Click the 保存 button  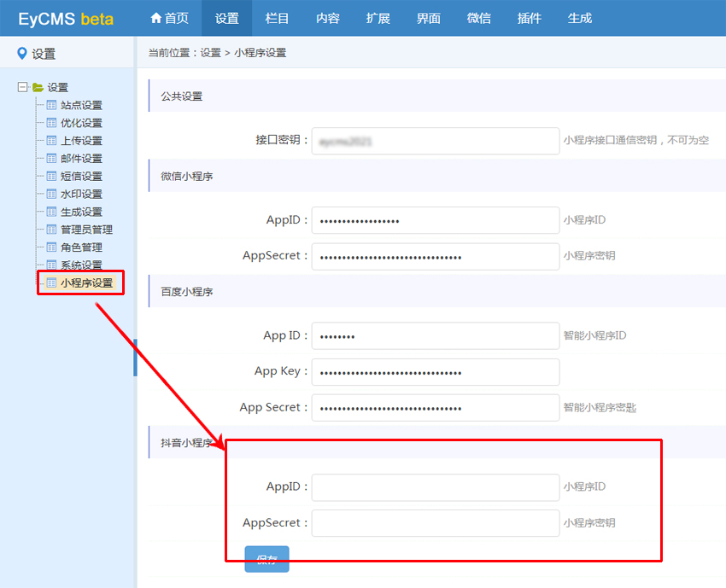click(x=266, y=559)
